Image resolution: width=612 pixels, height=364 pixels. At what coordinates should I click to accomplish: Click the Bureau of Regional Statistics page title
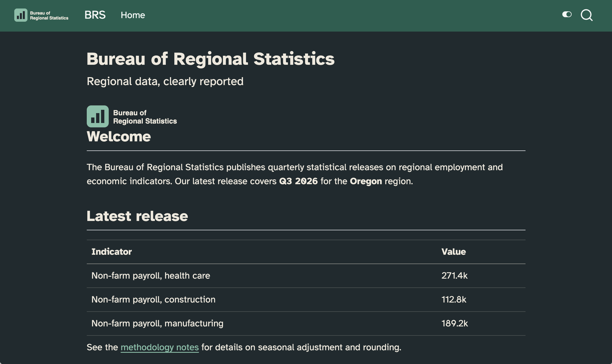pyautogui.click(x=211, y=59)
